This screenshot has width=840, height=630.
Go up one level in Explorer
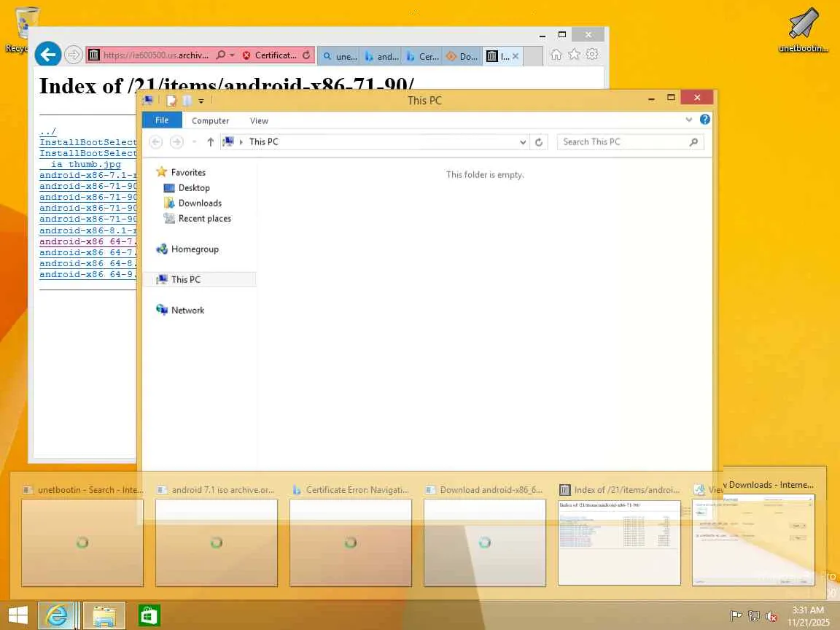tap(211, 142)
